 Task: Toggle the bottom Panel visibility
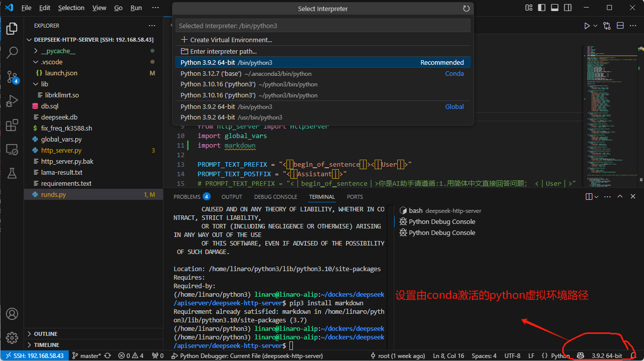click(x=555, y=8)
